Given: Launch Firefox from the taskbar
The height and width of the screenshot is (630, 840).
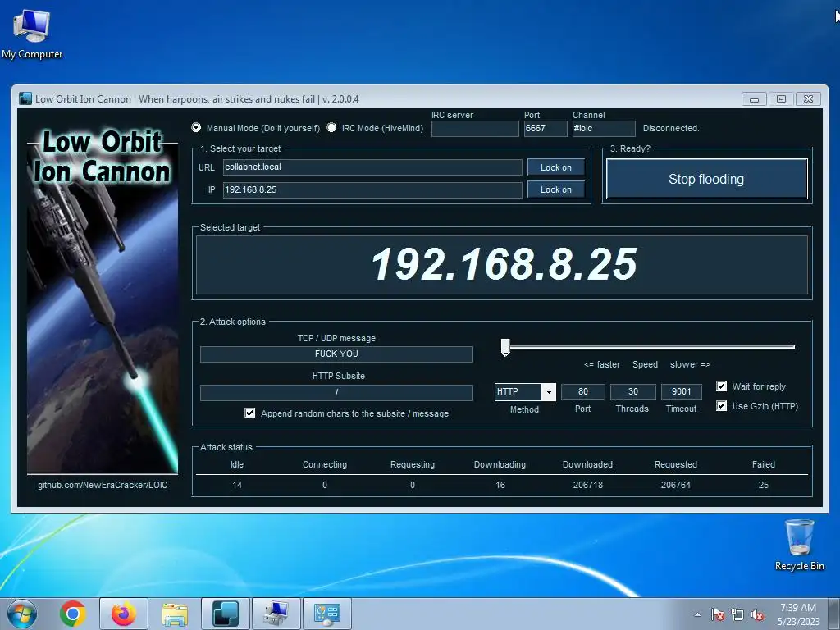Looking at the screenshot, I should pos(124,614).
